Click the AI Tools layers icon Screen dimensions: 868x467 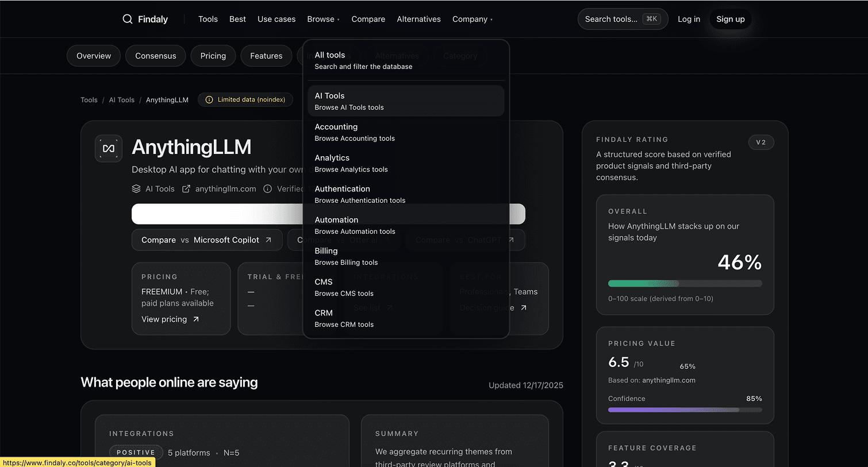coord(136,189)
